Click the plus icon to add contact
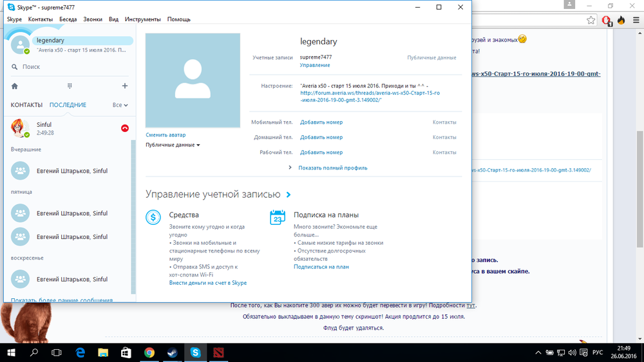 (x=124, y=86)
